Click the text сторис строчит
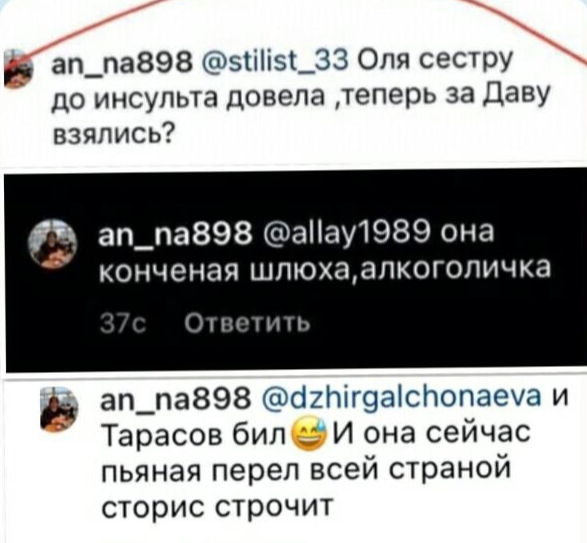587x543 pixels. 217,507
